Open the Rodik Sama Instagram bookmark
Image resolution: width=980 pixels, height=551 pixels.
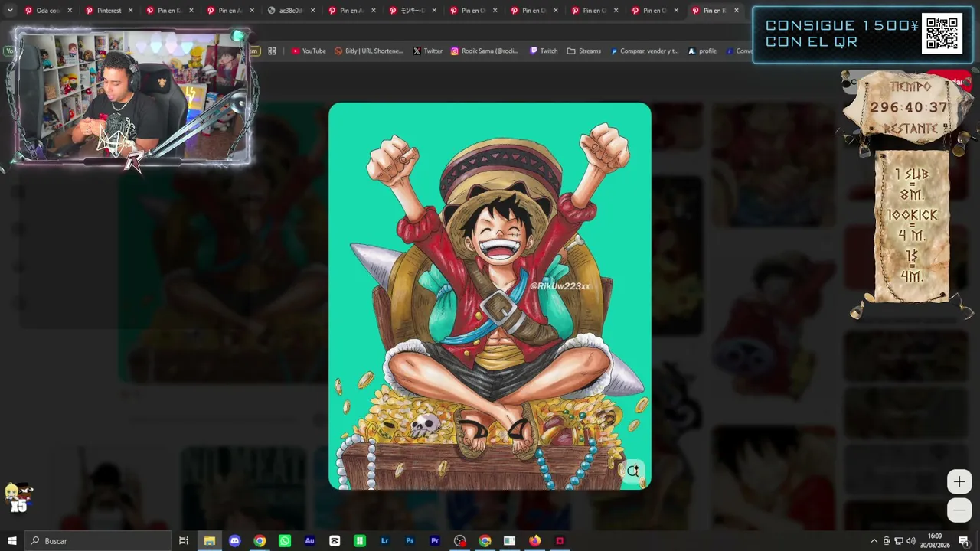point(485,51)
